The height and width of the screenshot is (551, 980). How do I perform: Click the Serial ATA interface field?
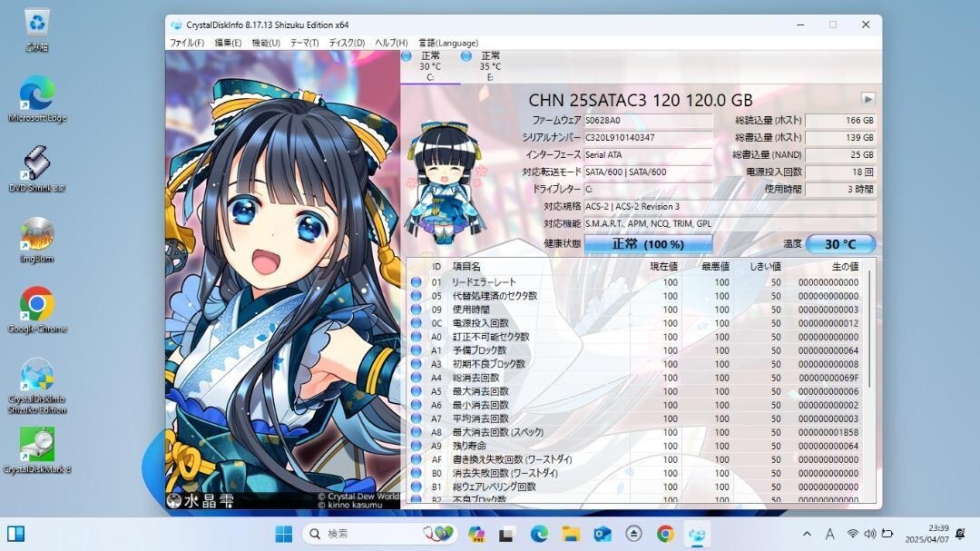pos(648,154)
